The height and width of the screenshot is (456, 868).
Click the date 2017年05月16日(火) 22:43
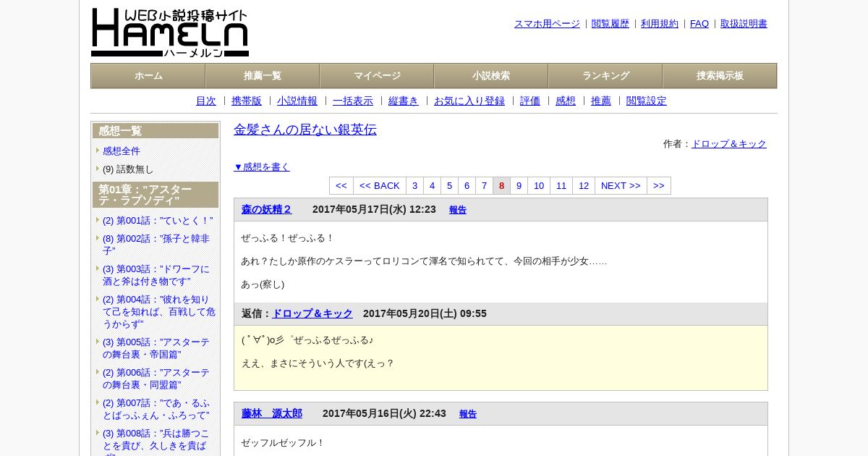click(384, 413)
